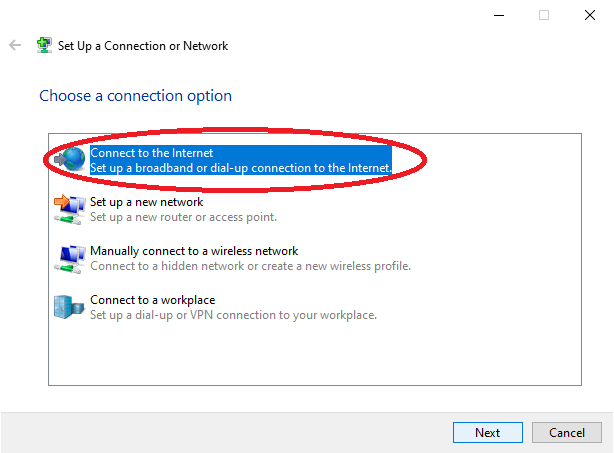
Task: Click the hidden network or wireless profile description
Action: coord(250,266)
